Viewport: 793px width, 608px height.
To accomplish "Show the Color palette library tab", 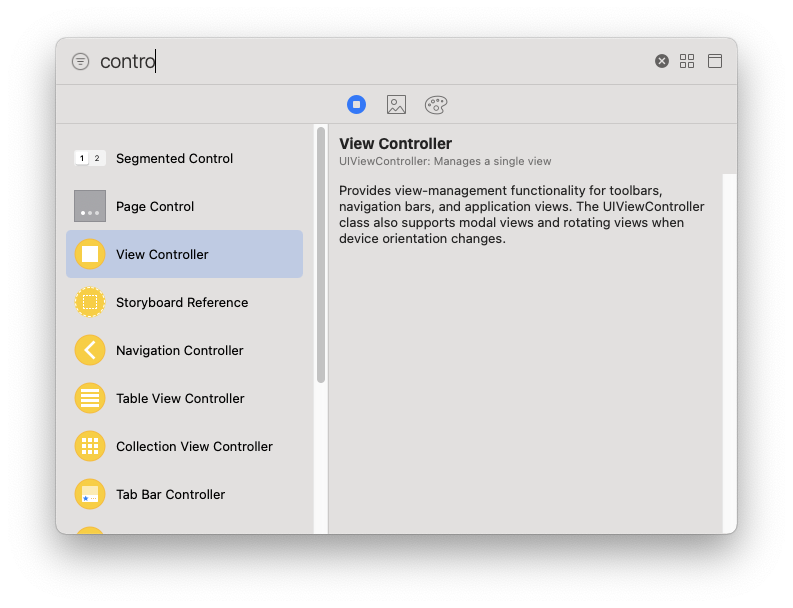I will click(436, 105).
